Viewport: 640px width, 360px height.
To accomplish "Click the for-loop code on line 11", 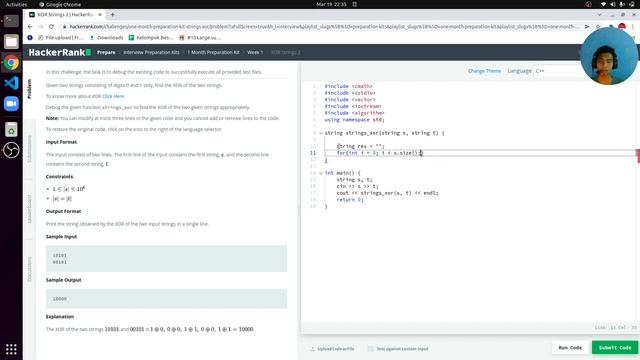I will [380, 153].
